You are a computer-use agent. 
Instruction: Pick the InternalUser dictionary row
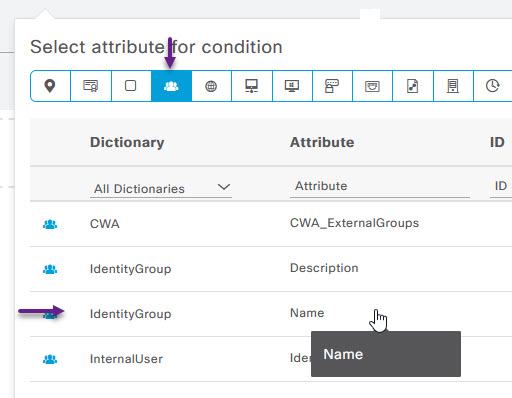point(271,359)
